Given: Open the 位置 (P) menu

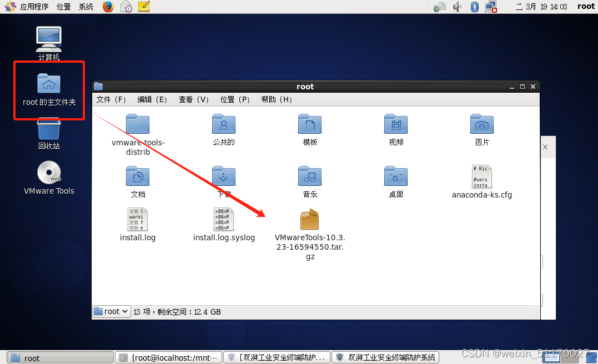Looking at the screenshot, I should pos(235,99).
